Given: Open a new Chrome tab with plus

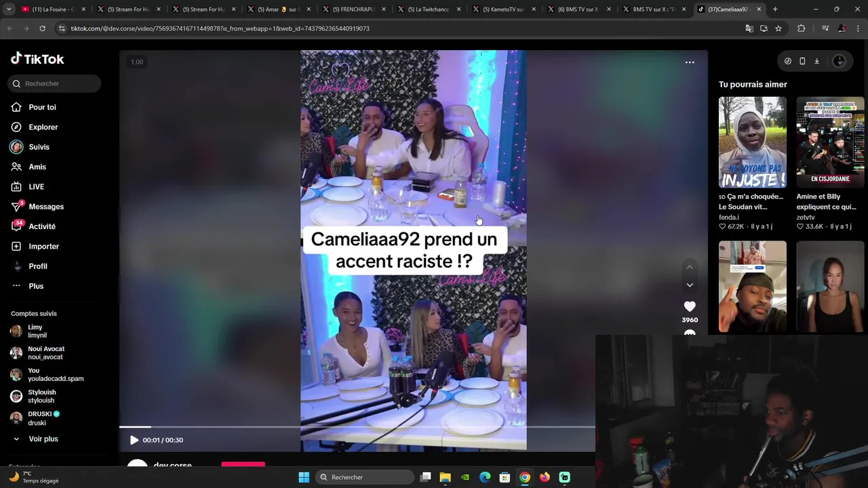Looking at the screenshot, I should coord(775,9).
